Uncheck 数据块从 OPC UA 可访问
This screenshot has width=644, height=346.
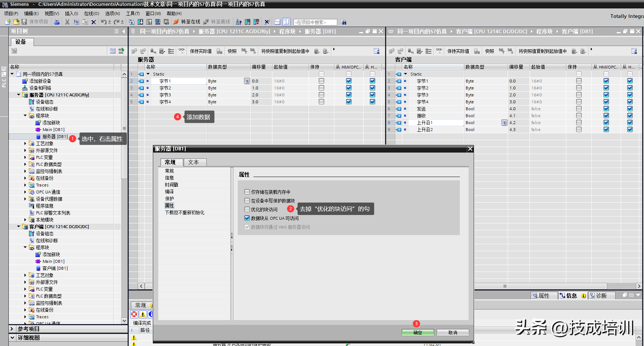point(247,218)
